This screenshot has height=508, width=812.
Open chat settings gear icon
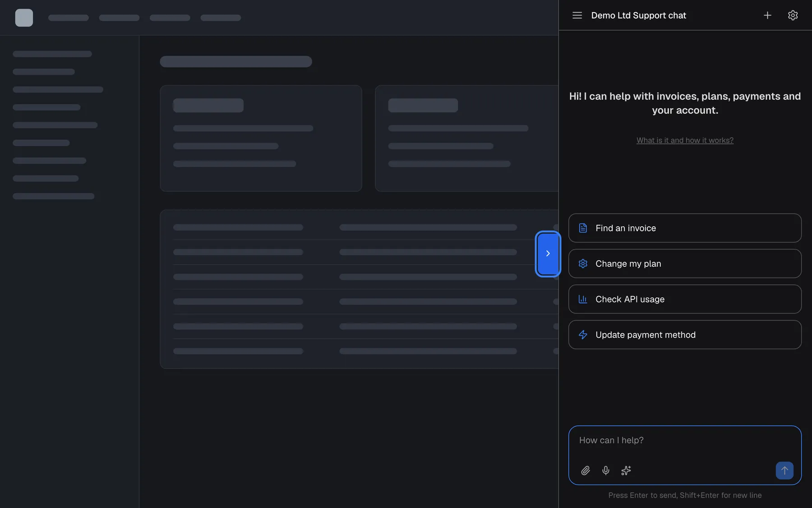pos(793,15)
